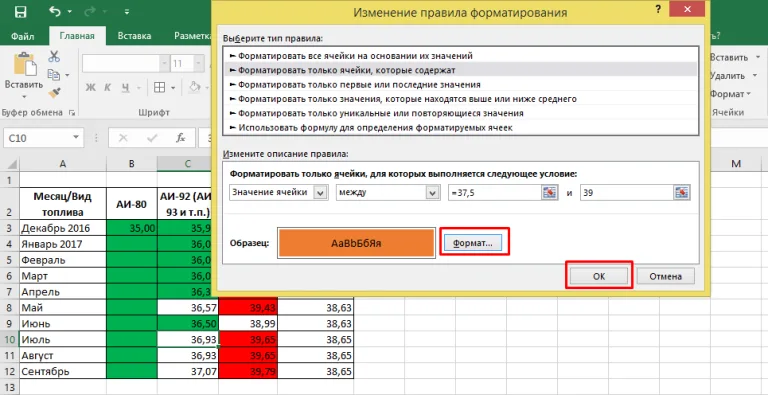The image size is (768, 395).
Task: Click Вставить in the Ячейки group
Action: pyautogui.click(x=729, y=57)
